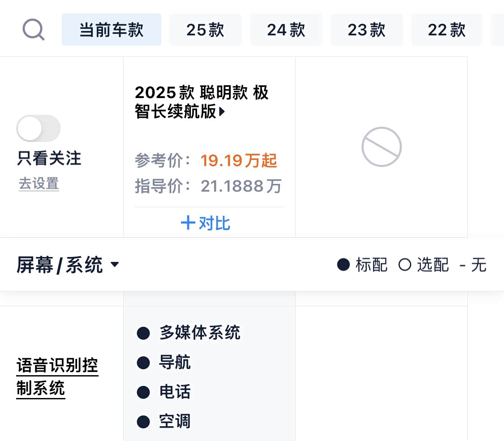Toggle the 只看关注 switch

(x=39, y=128)
